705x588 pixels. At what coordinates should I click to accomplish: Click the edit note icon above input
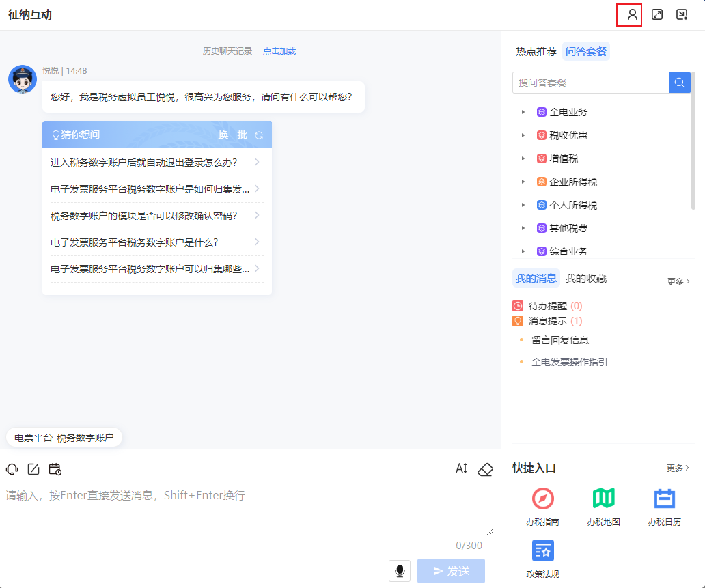click(33, 469)
